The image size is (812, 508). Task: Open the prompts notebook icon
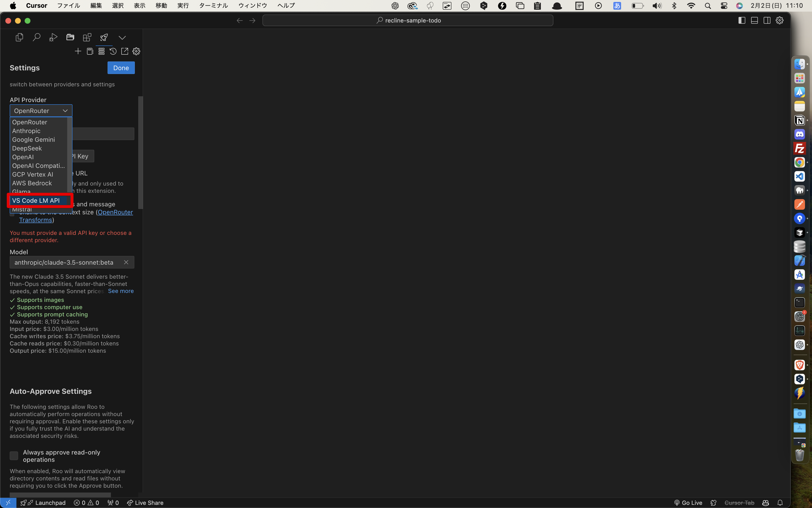coord(90,51)
